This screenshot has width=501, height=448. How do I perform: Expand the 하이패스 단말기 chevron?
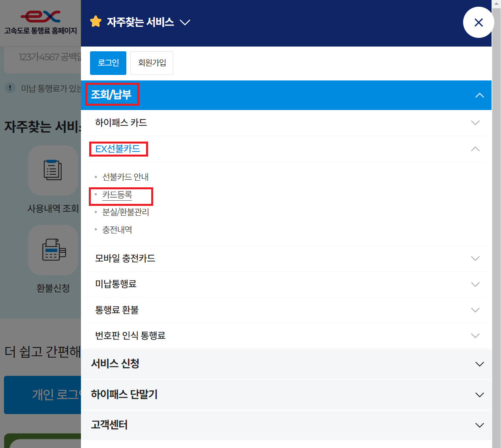[480, 395]
